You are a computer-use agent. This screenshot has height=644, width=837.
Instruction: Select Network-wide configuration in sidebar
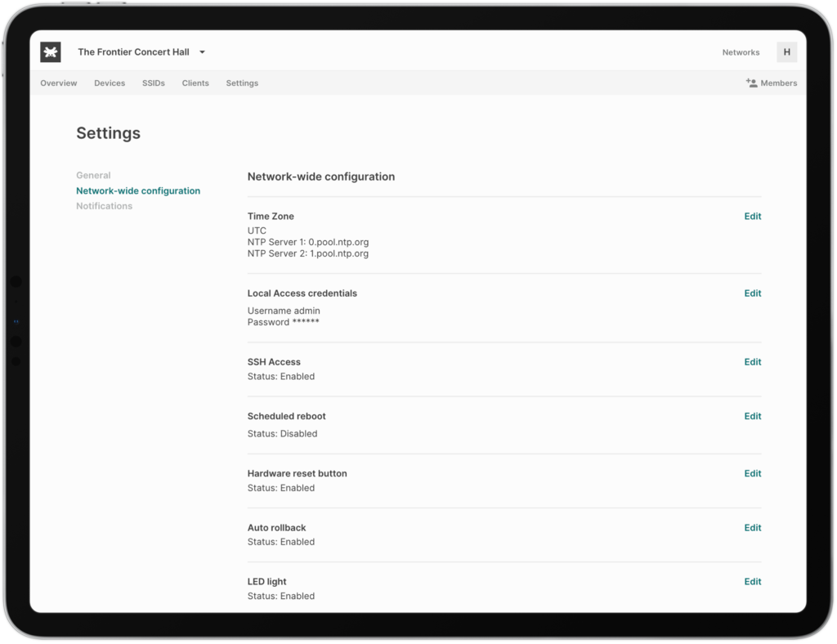pos(137,190)
